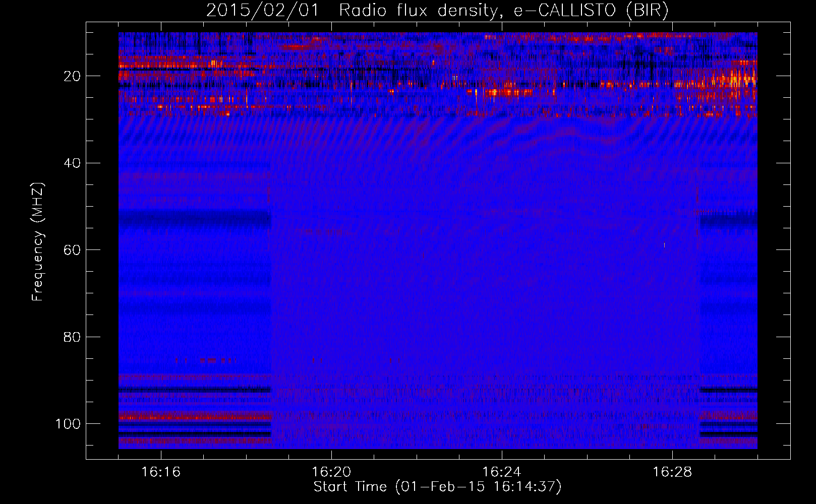Click the '16:28' time tick label
Screen dimensions: 816x504
(672, 472)
